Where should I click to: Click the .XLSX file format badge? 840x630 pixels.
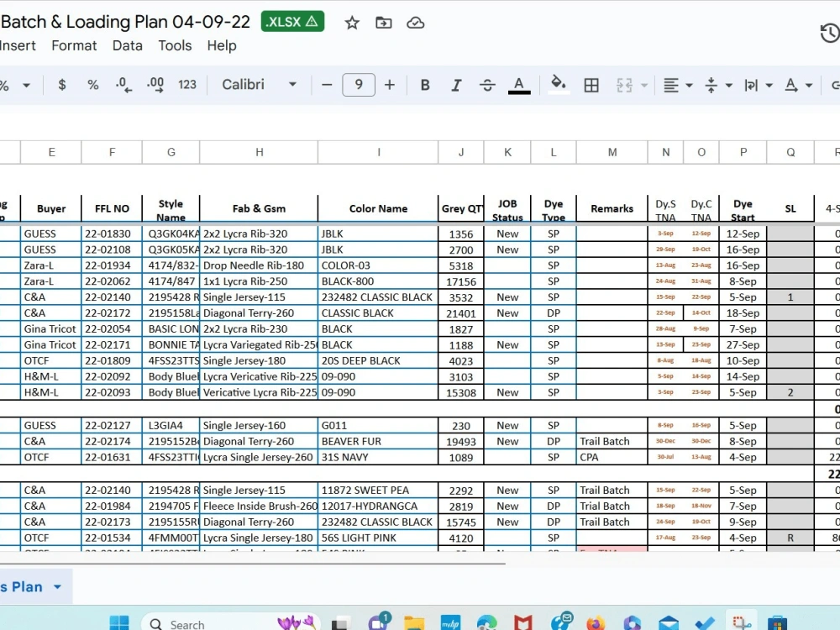[292, 22]
